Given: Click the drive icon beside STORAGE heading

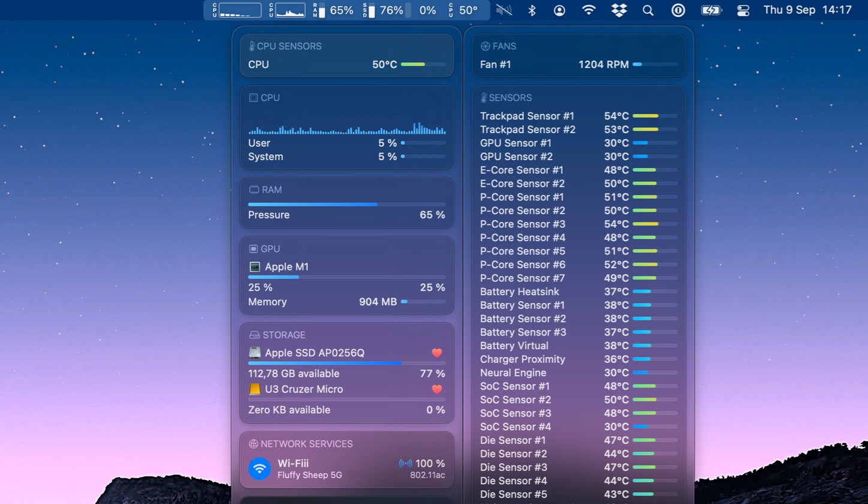Looking at the screenshot, I should pos(254,335).
